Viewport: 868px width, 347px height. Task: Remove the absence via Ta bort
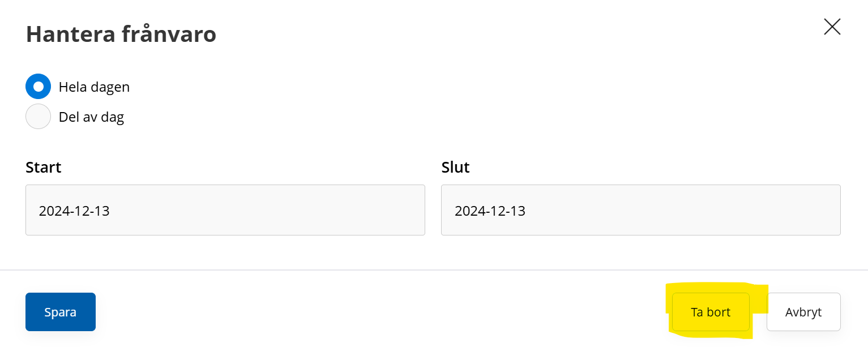click(711, 312)
